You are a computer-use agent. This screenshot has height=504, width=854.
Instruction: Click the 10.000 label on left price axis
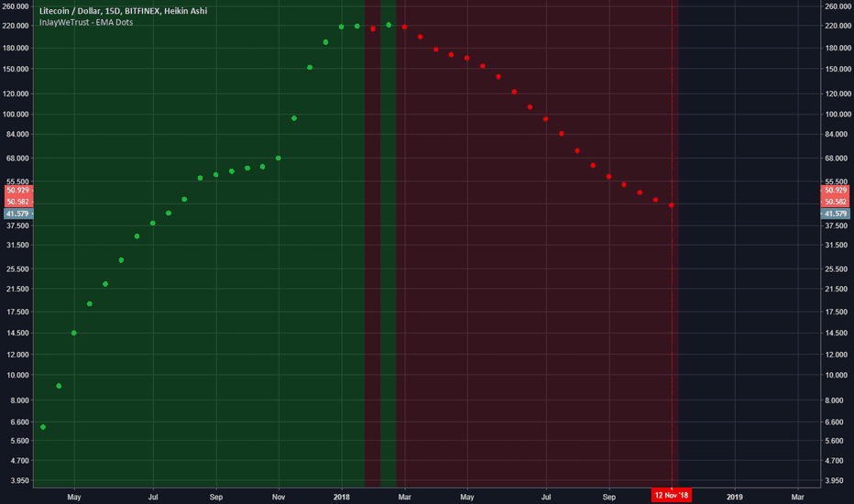point(17,376)
